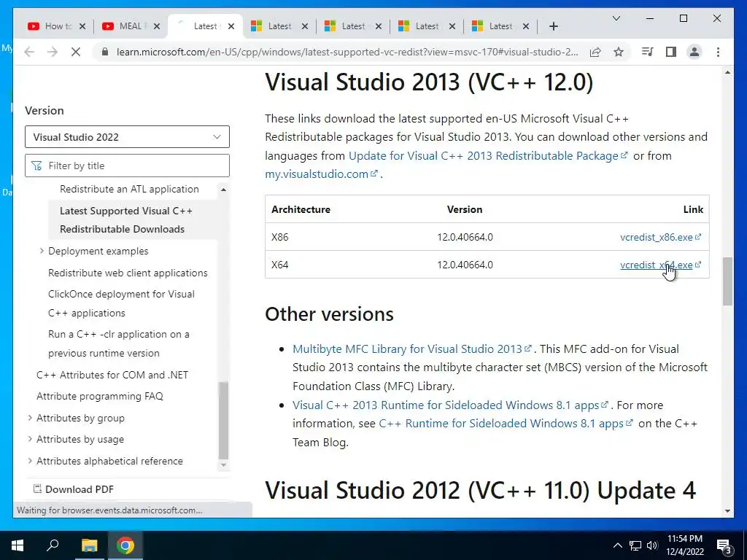The image size is (747, 560).
Task: Click Filter by title input field
Action: click(127, 166)
